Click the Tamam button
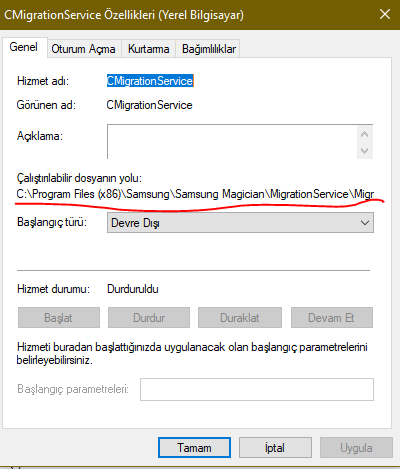This screenshot has width=400, height=469. pos(194,448)
